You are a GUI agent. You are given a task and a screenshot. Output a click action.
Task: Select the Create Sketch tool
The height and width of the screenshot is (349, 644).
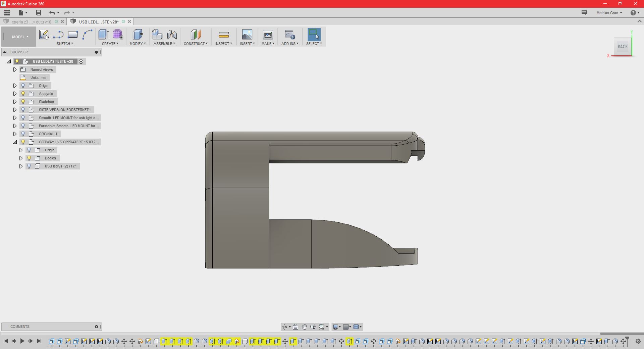point(44,35)
